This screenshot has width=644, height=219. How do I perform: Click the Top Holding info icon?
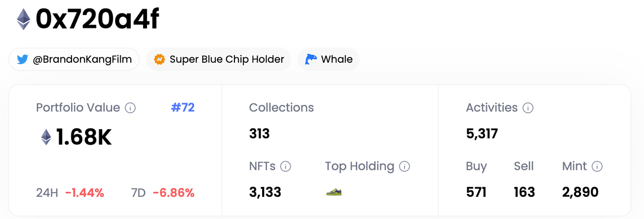pos(405,166)
